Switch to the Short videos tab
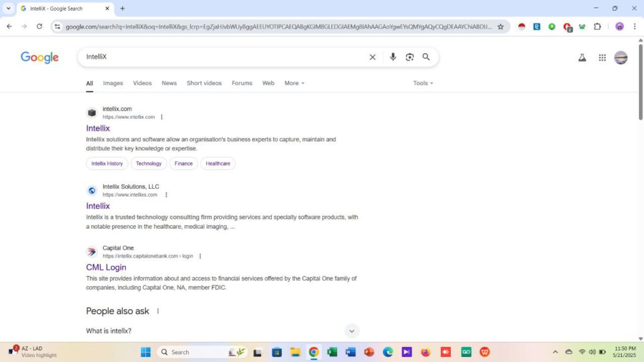Screen dimensions: 644x362 tap(204, 83)
